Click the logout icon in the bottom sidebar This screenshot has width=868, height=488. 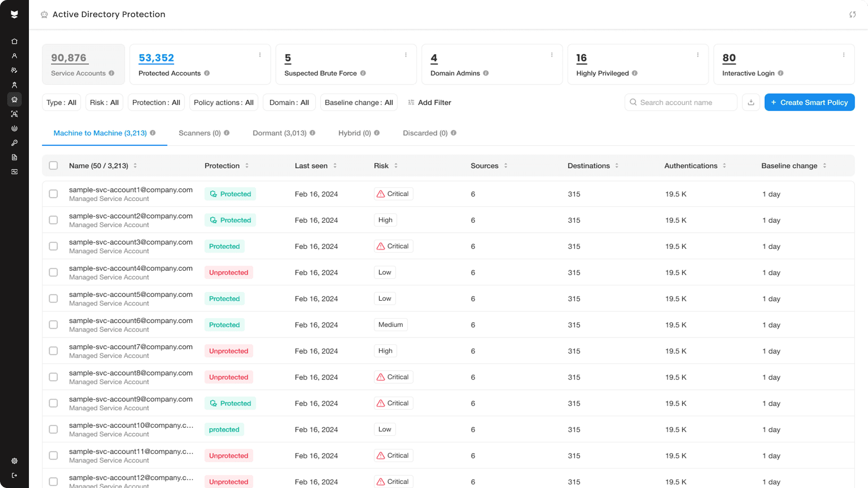click(14, 475)
